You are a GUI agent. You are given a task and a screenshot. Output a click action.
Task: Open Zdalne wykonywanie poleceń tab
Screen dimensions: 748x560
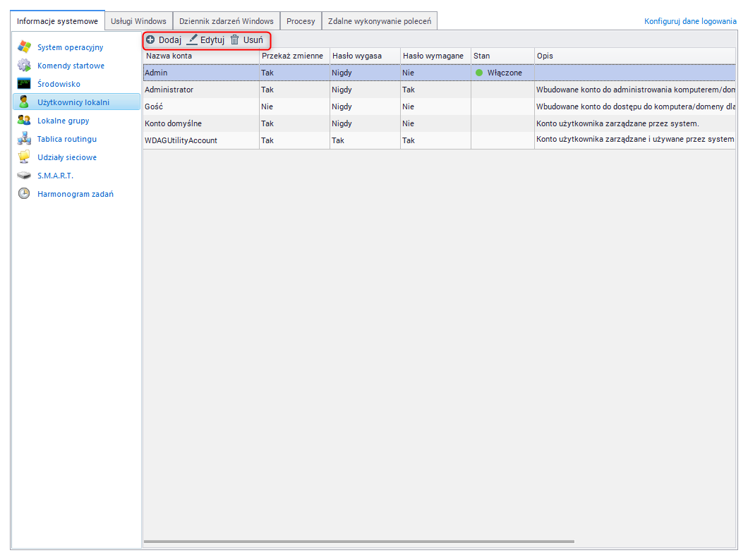click(x=379, y=21)
